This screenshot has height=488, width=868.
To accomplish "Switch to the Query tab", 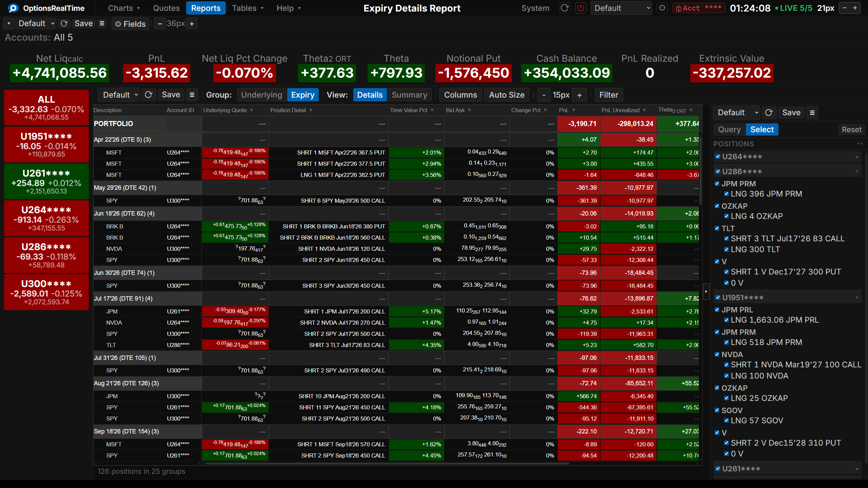I will 729,129.
